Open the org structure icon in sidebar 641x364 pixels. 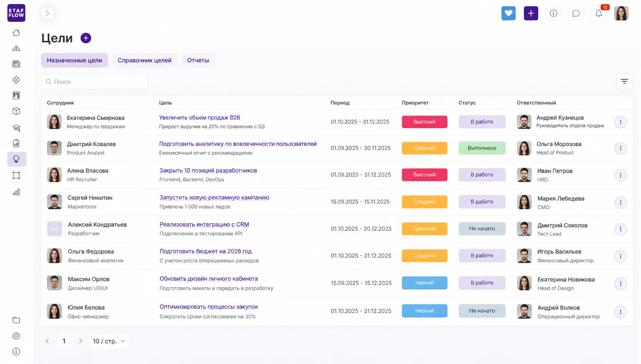pos(16,49)
